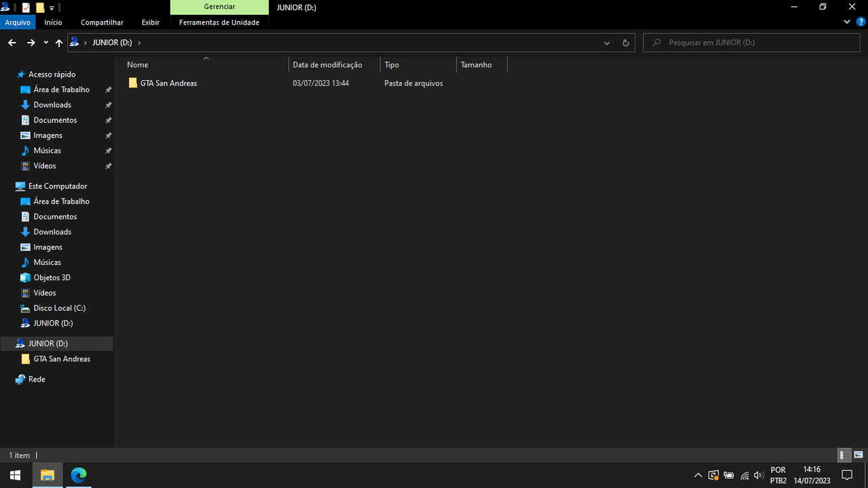The width and height of the screenshot is (868, 488).
Task: Switch to the Início ribbon tab
Action: (x=53, y=22)
